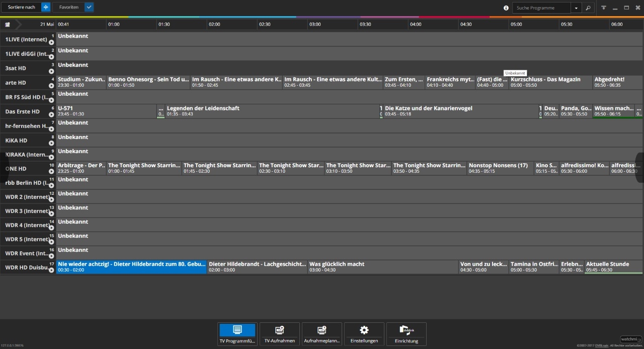Play the arte HD channel
The width and height of the screenshot is (644, 349).
[x=51, y=86]
